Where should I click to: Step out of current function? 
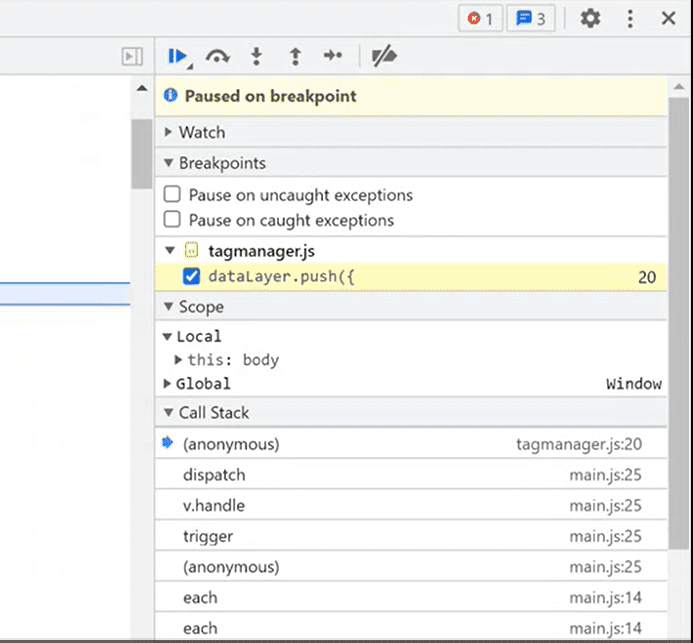point(295,57)
